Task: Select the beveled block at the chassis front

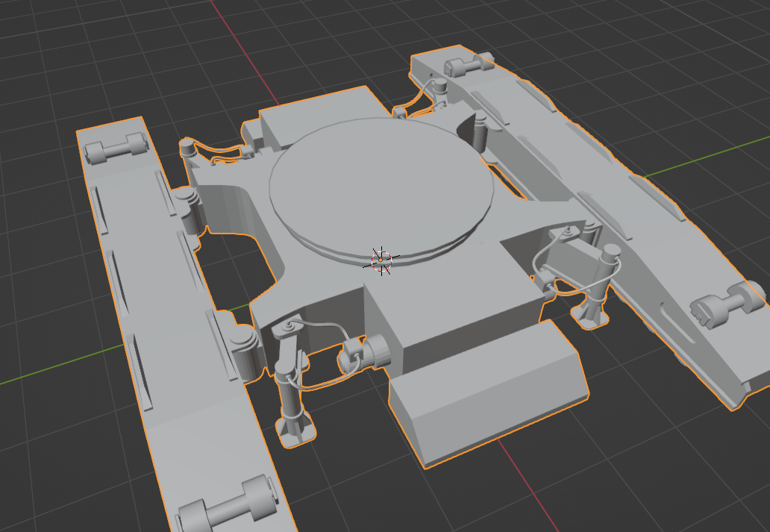Action: click(x=489, y=393)
